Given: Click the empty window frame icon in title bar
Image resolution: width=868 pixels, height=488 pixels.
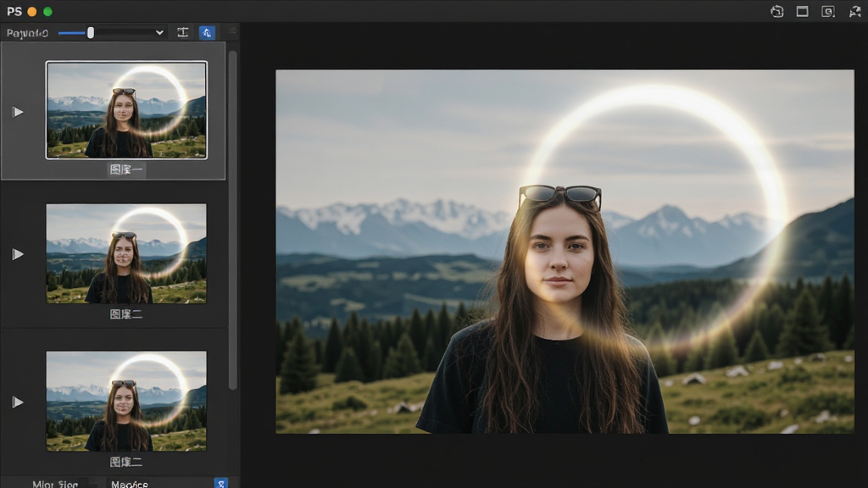Looking at the screenshot, I should (802, 12).
